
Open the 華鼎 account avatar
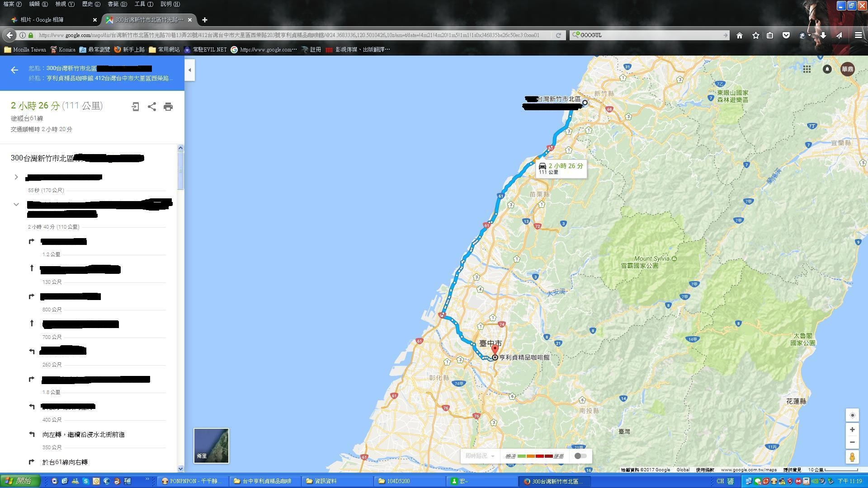(848, 69)
